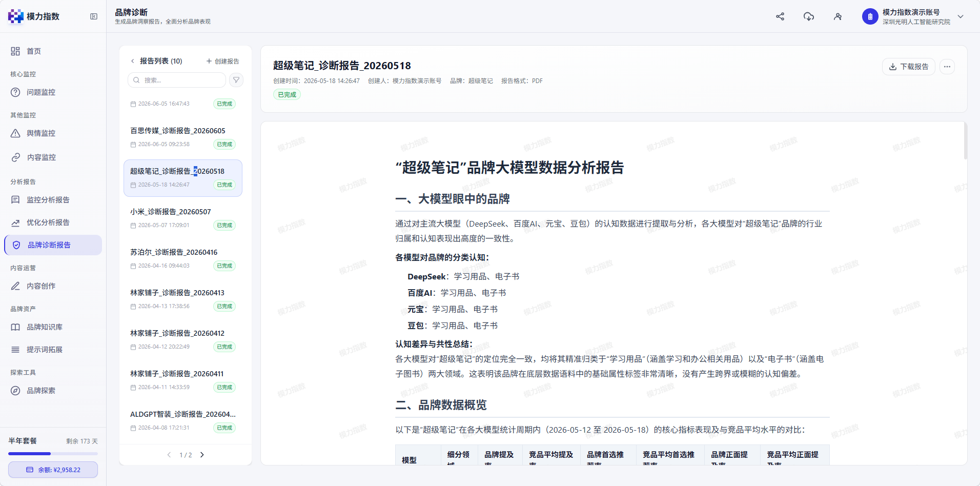This screenshot has width=980, height=486.
Task: Click the 内容创作 pencil icon
Action: pos(15,286)
